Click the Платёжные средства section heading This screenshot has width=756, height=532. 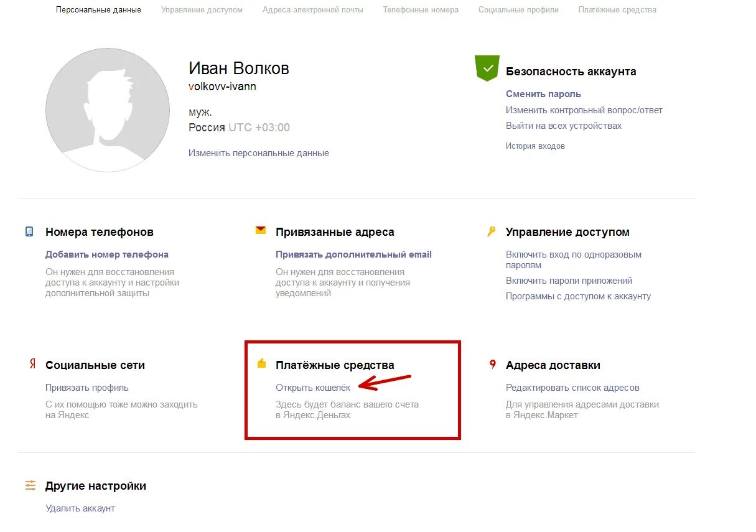point(335,365)
